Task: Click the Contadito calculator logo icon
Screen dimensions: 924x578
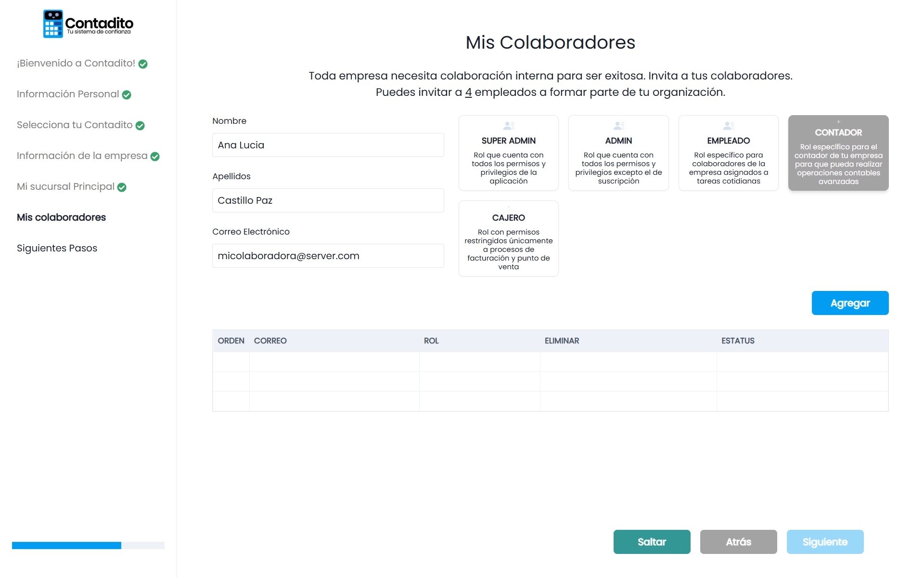Action: [53, 24]
